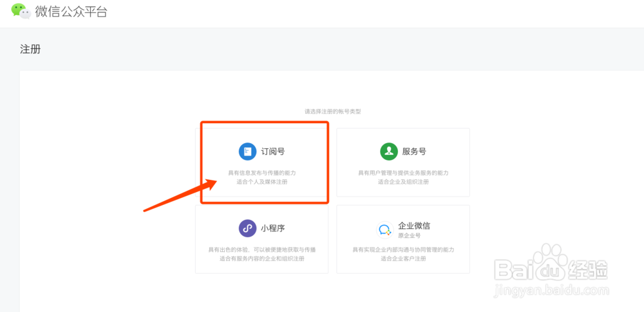Select the 订阅号 account type title
This screenshot has width=644, height=312.
tap(272, 151)
